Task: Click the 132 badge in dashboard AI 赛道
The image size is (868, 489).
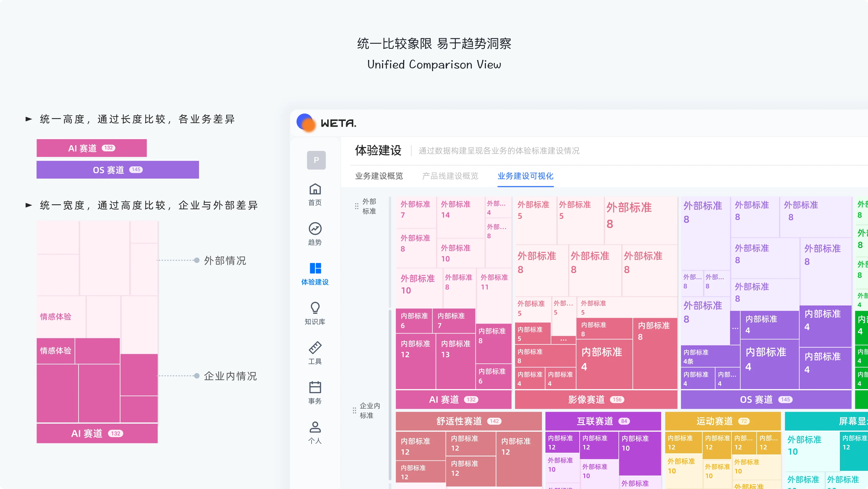Action: tap(471, 399)
